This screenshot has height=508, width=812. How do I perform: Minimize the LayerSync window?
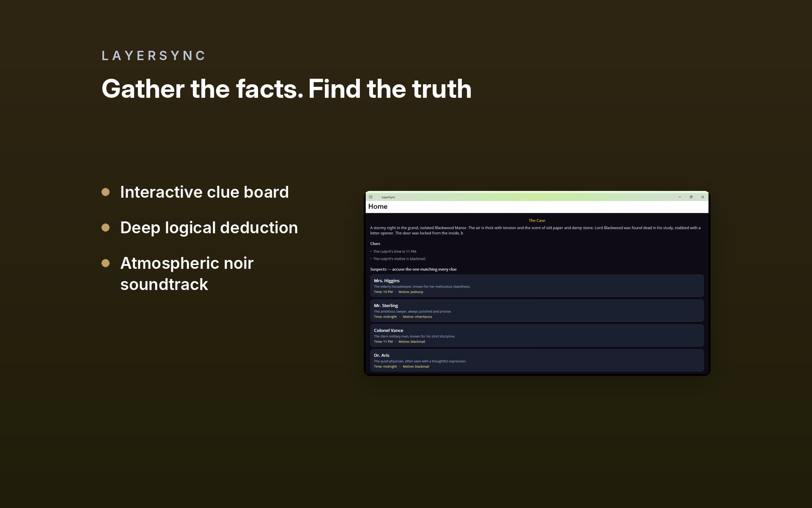pyautogui.click(x=680, y=197)
